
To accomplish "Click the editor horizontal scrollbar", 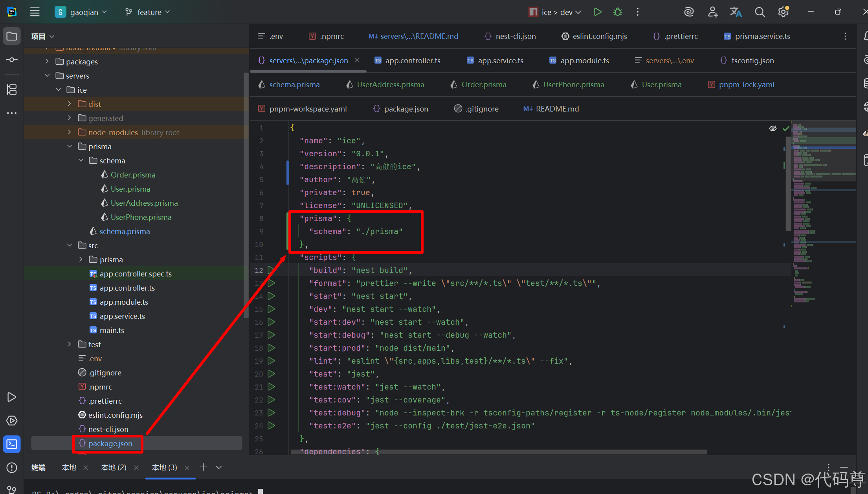I will [498, 452].
